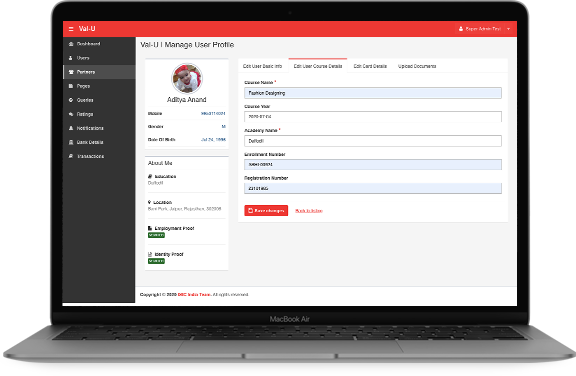Click the Academy Name input field
This screenshot has width=576, height=376.
[372, 141]
